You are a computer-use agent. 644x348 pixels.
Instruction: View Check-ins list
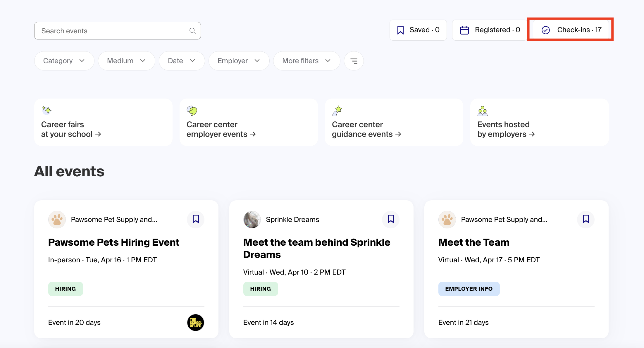click(x=571, y=30)
